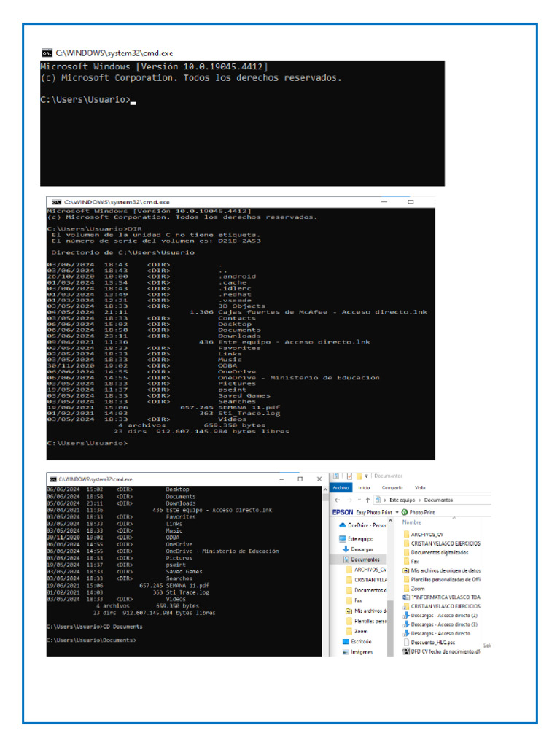Select Fax folder in the navigation pane tree
The height and width of the screenshot is (747, 560).
354,600
